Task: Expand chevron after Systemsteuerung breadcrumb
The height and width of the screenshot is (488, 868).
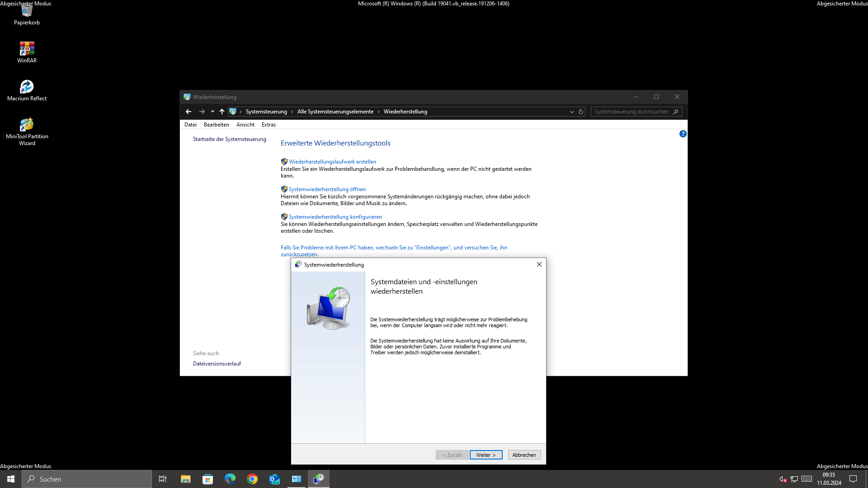Action: coord(292,112)
